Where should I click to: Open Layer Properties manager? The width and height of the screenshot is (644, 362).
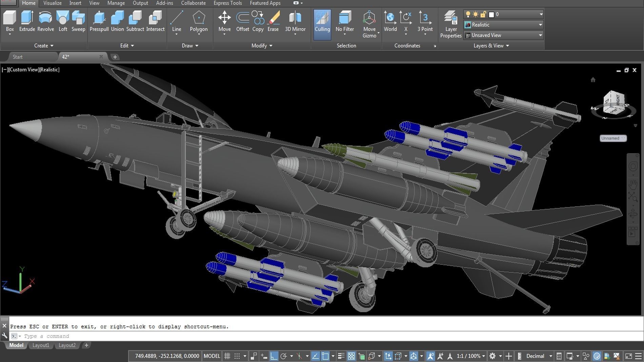[x=451, y=24]
